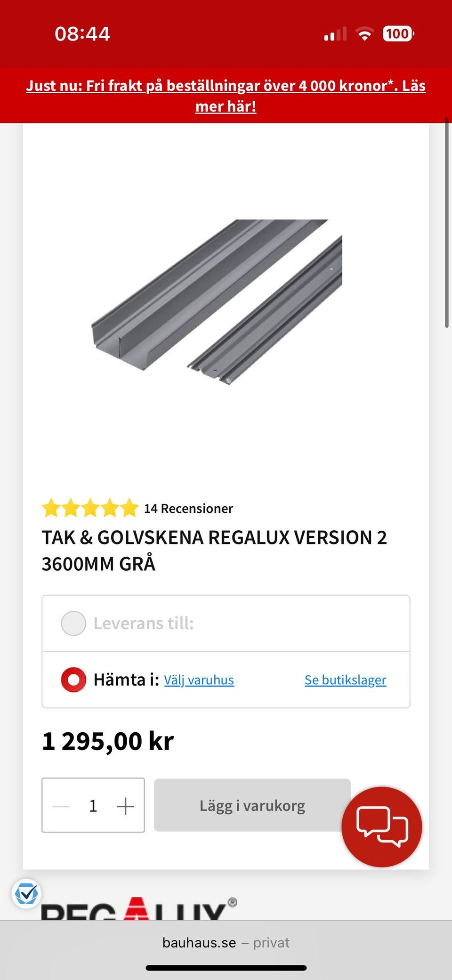Tap the 'Lägg i varukorg' button

[x=252, y=805]
